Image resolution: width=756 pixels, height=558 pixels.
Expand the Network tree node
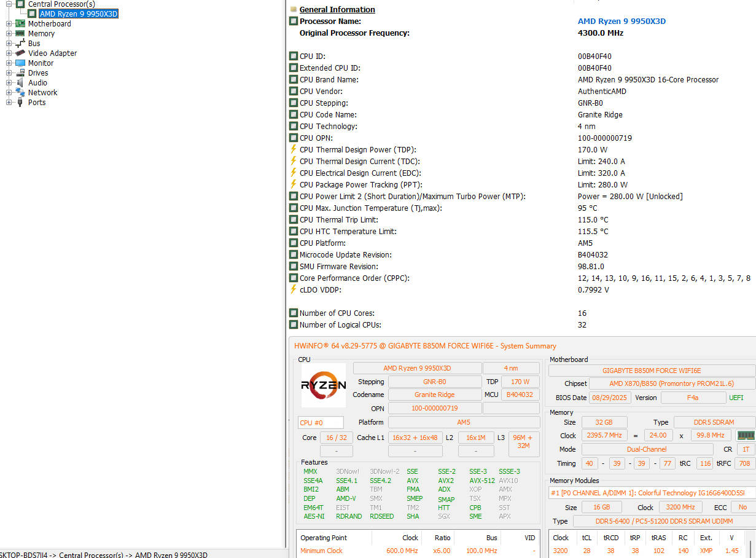[9, 93]
